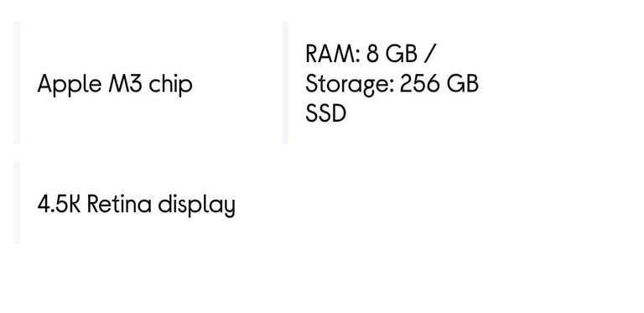Click the 'RAM:' label
This screenshot has height=313, width=644.
pos(333,54)
